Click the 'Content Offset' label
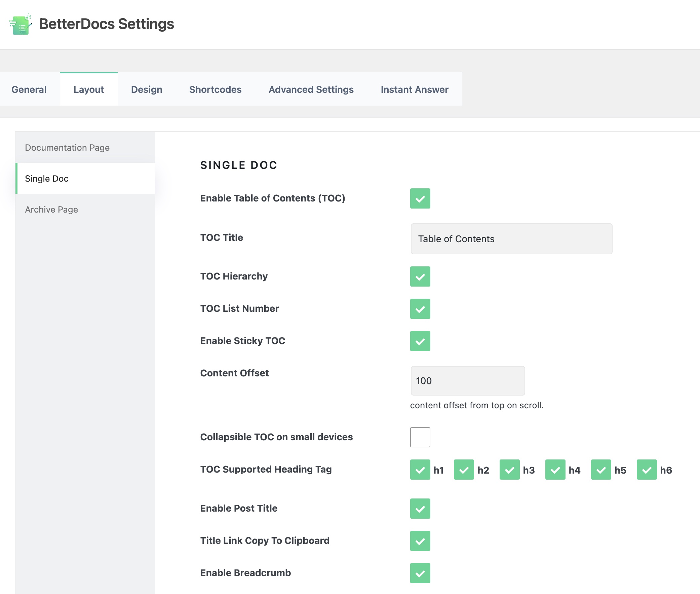700x594 pixels. point(234,373)
